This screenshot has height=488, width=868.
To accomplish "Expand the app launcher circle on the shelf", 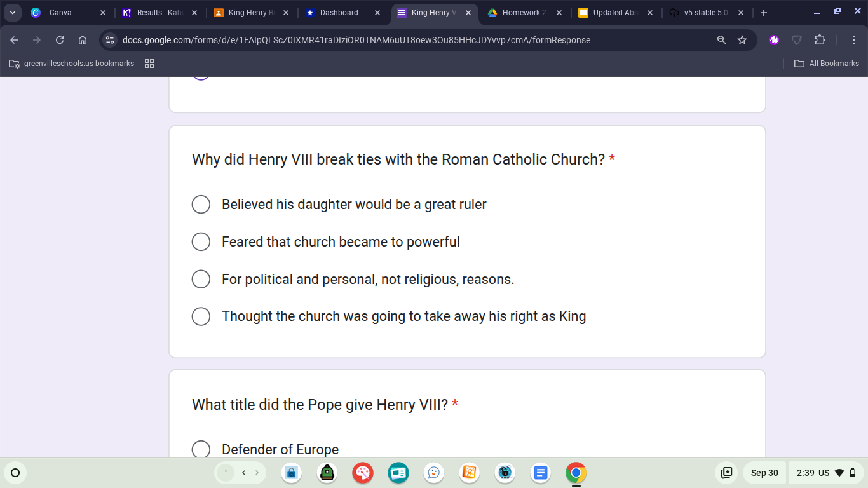I will coord(15,473).
